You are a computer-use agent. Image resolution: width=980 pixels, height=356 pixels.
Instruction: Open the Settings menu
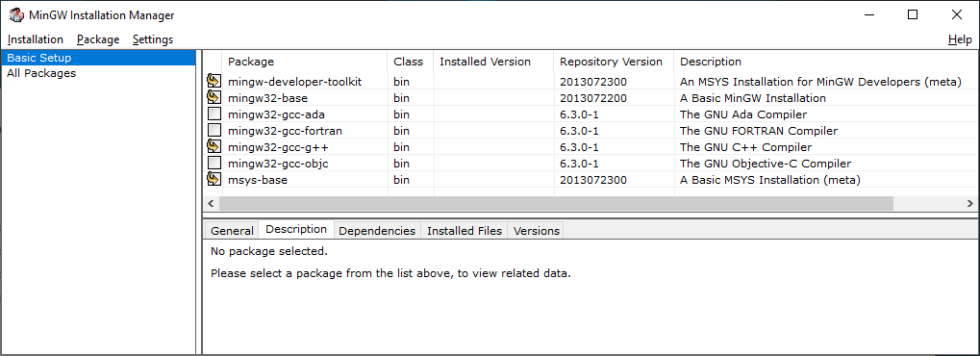[153, 39]
